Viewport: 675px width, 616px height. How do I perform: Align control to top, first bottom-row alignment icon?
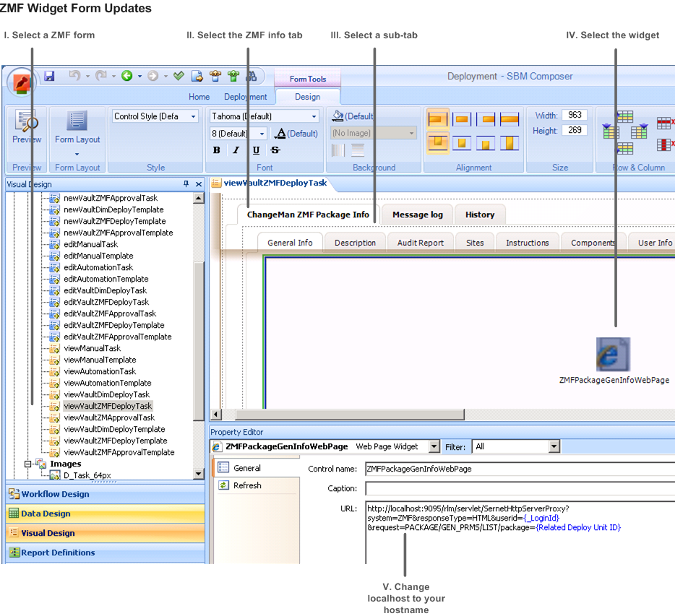437,142
